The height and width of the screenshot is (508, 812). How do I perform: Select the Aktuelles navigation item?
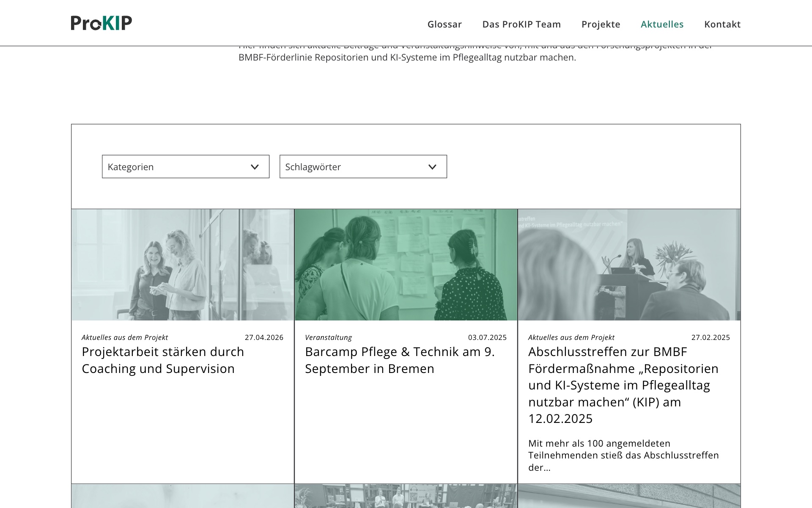[x=662, y=24]
